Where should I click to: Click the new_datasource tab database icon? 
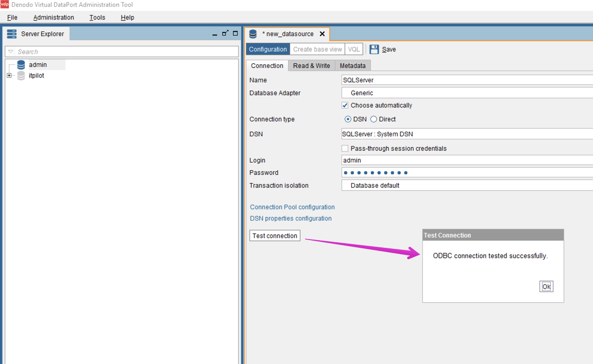(253, 34)
